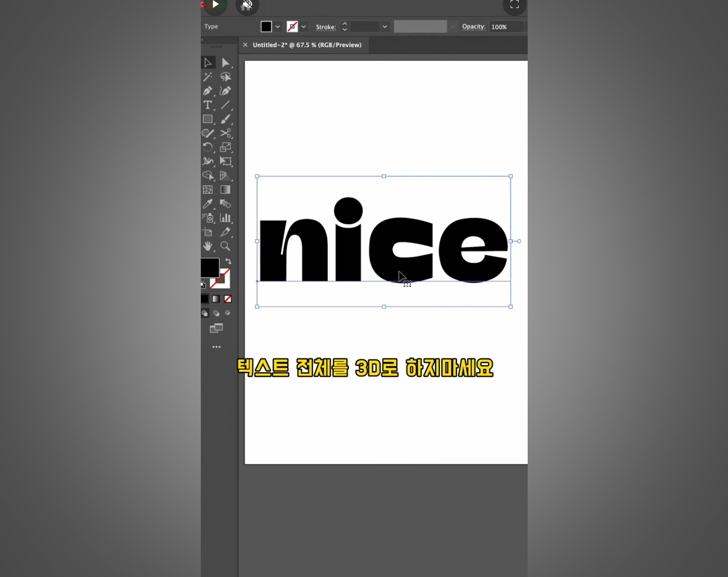
Task: Select the Hand tool
Action: [207, 246]
